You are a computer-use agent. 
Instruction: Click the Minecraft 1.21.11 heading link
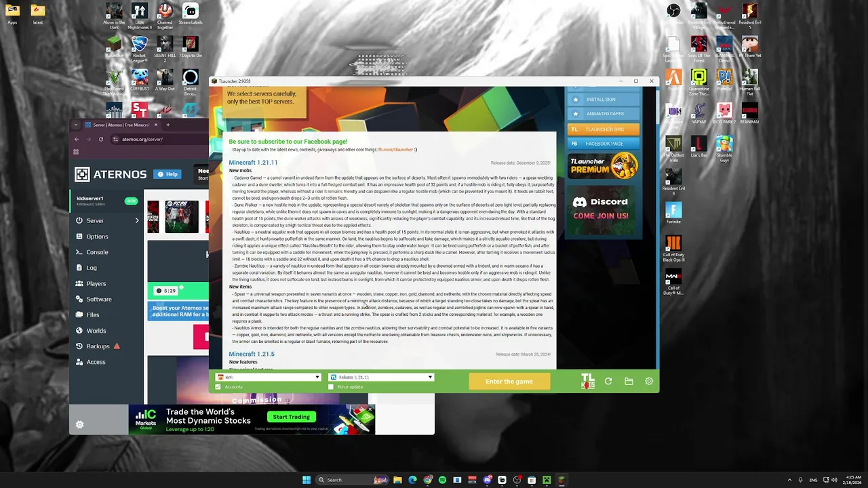point(253,163)
